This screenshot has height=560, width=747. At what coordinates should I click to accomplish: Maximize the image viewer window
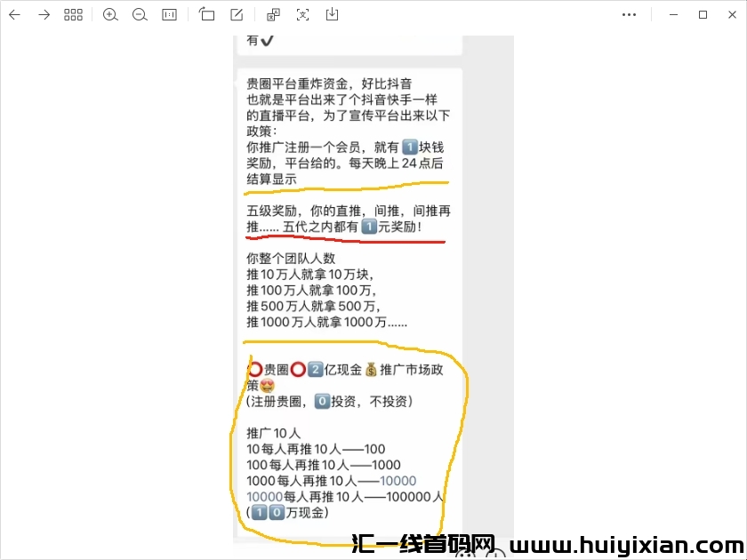(702, 15)
